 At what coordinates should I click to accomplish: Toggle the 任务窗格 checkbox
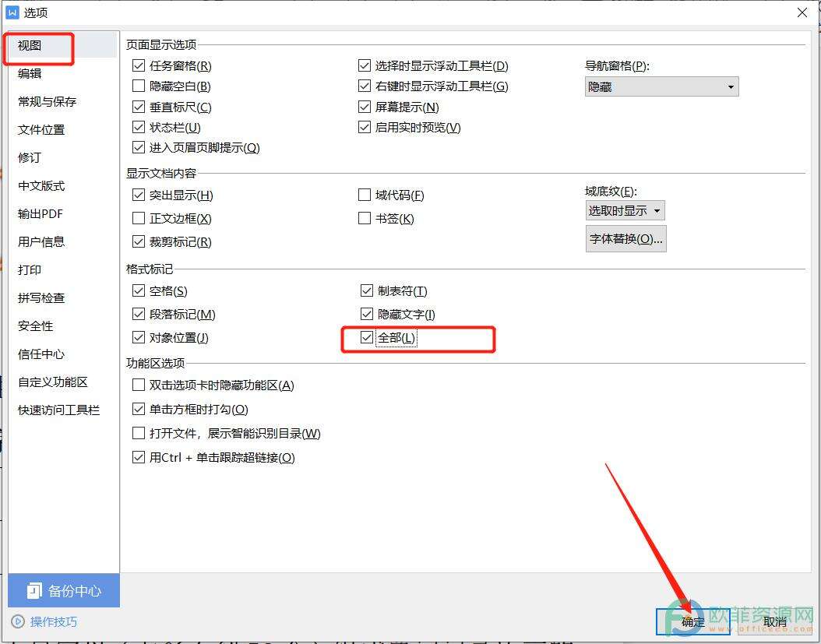[x=139, y=66]
